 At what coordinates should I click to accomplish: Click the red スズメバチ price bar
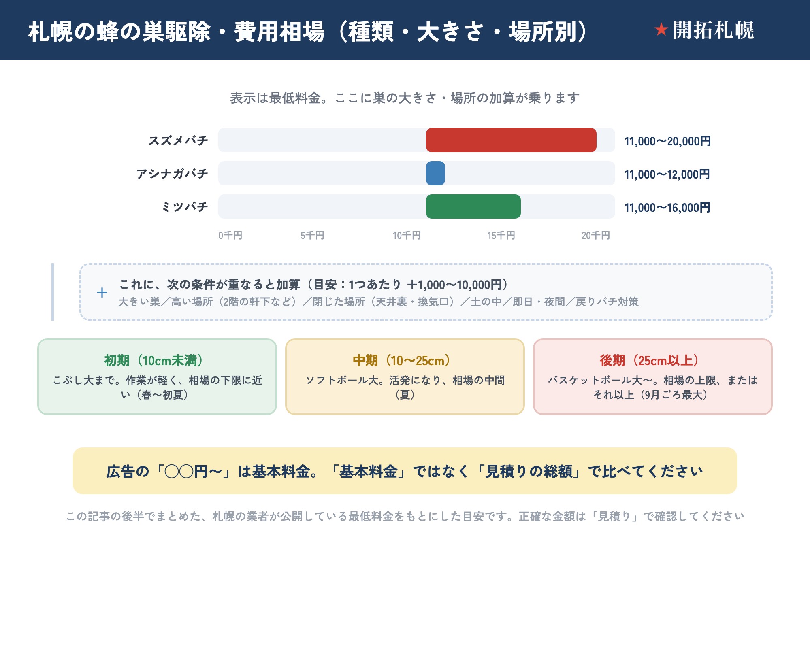511,140
